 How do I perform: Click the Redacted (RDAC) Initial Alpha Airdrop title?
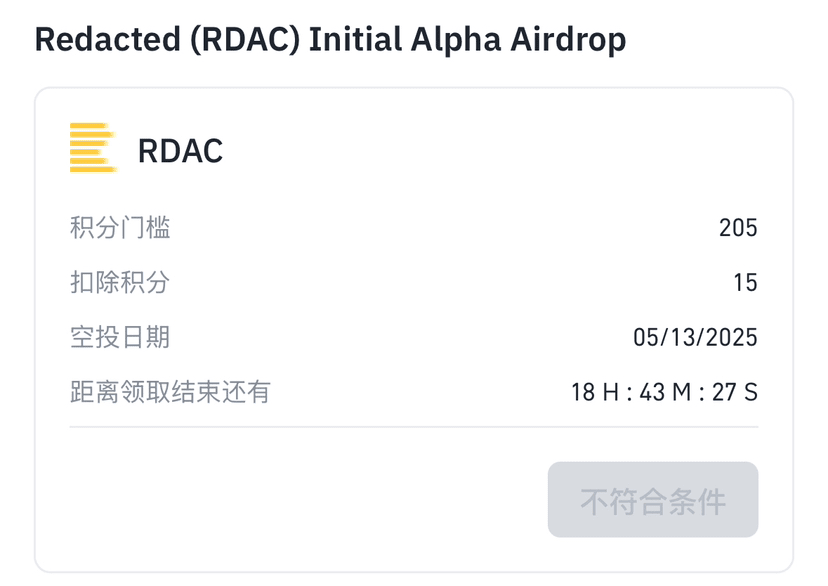(x=330, y=40)
